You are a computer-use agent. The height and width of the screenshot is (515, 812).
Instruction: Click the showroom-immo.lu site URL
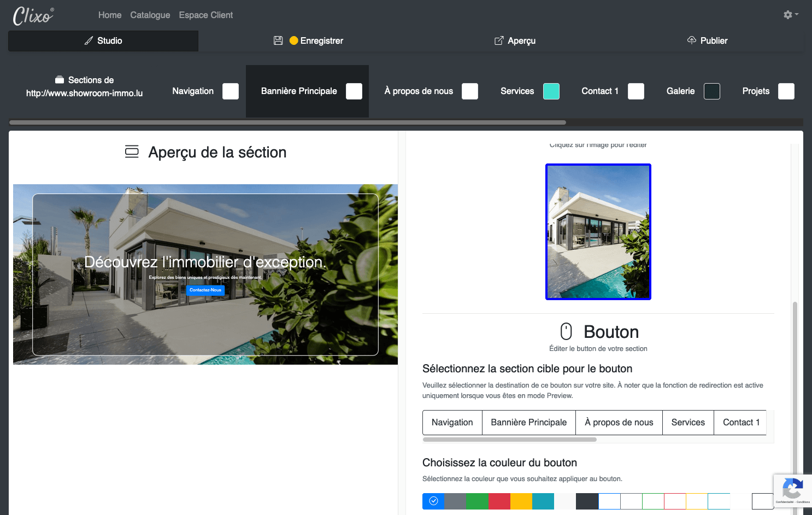tap(84, 93)
